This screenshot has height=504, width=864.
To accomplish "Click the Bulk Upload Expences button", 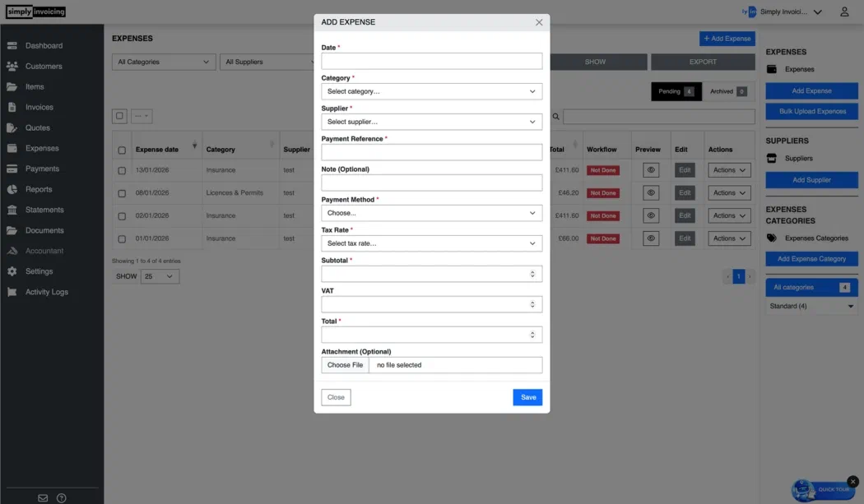I will coord(811,111).
